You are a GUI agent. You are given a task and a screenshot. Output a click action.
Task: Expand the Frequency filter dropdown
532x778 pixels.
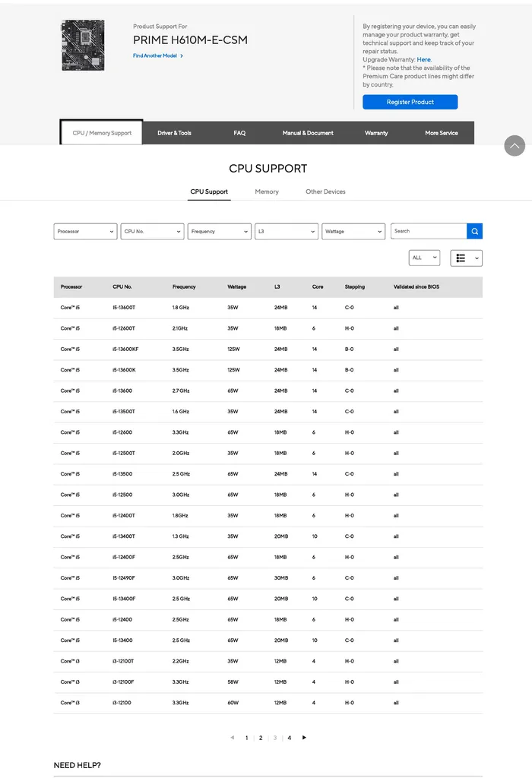tap(220, 232)
